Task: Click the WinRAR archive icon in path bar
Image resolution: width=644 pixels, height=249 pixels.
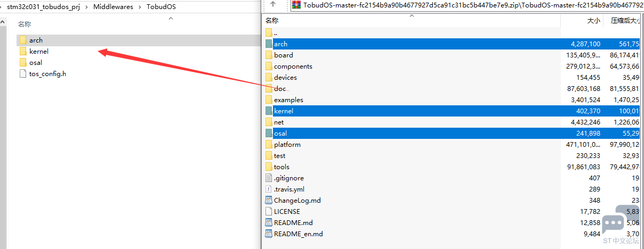Action: pyautogui.click(x=296, y=5)
